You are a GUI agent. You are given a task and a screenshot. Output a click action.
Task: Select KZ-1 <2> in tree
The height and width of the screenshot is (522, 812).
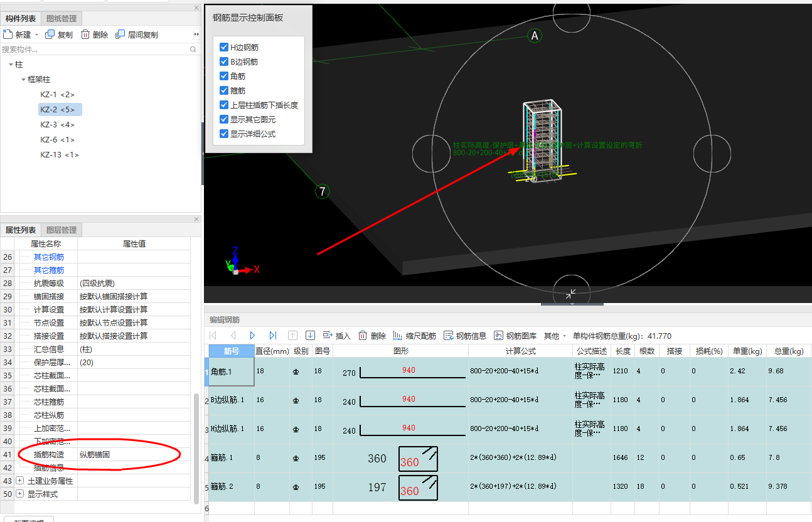pos(57,95)
